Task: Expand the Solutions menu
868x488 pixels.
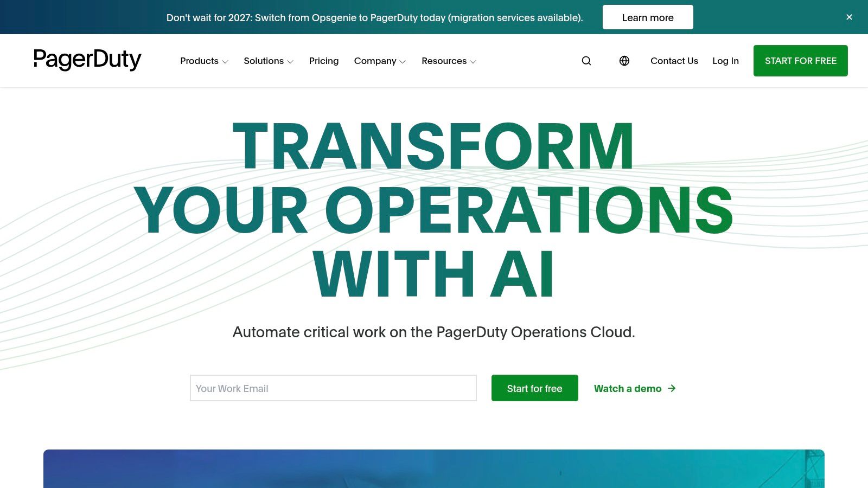Action: pyautogui.click(x=269, y=61)
